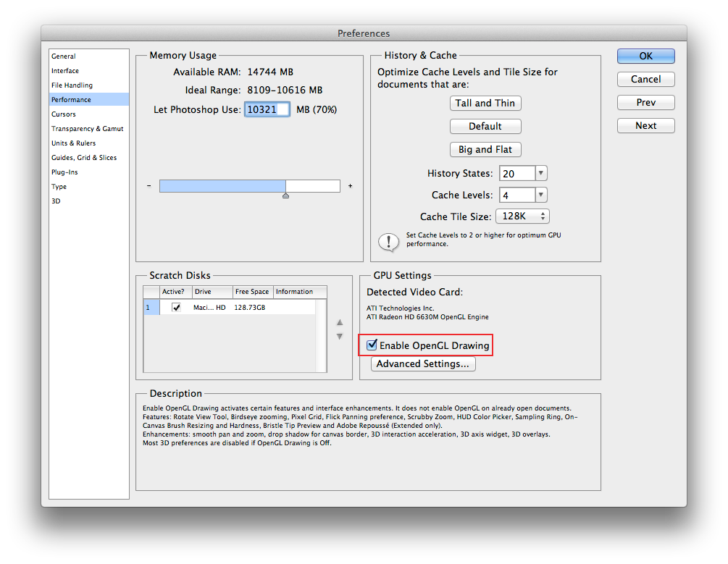Click the memory slider triangle handle

(286, 195)
